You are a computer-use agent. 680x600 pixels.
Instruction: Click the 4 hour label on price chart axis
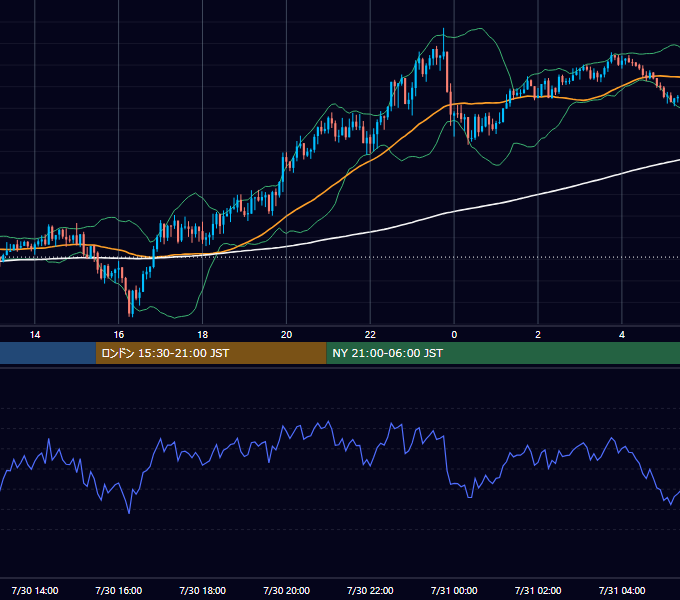622,335
